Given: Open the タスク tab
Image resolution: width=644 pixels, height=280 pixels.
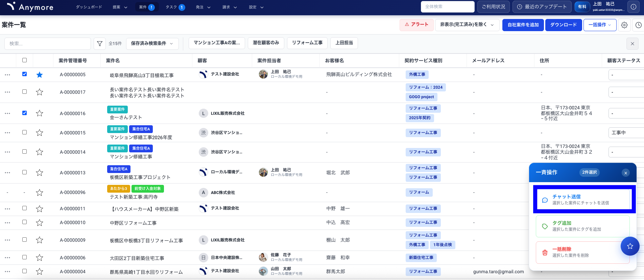Looking at the screenshot, I should pyautogui.click(x=175, y=7).
